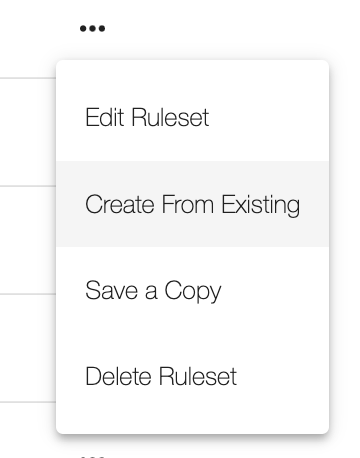Toggle the row actions kebab menu at top
Image resolution: width=360 pixels, height=458 pixels.
click(92, 29)
